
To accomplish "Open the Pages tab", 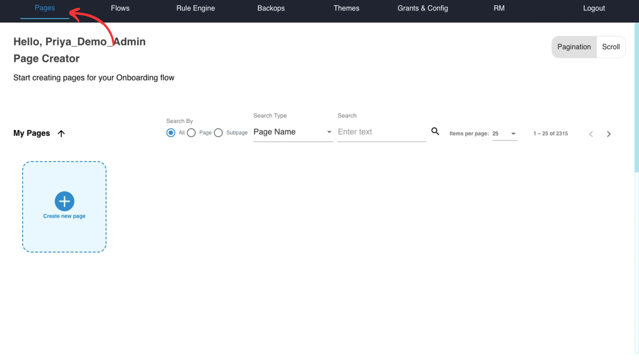I will [x=45, y=8].
